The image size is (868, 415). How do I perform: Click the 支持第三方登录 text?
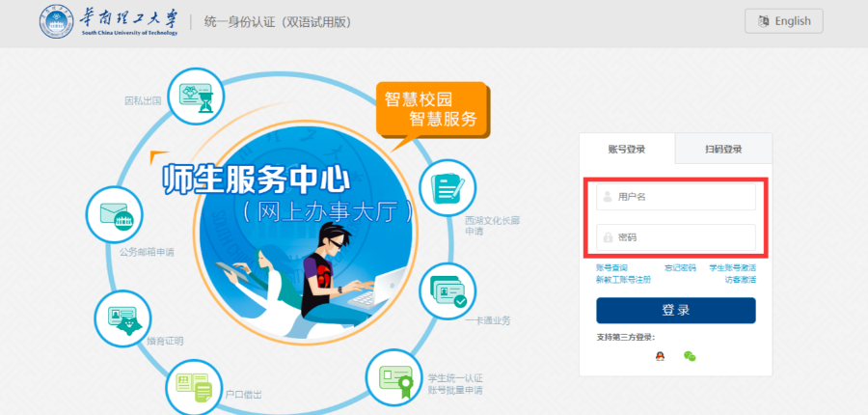pos(626,337)
